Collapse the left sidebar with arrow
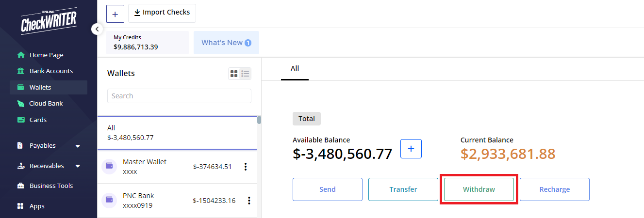The image size is (644, 218). (97, 29)
